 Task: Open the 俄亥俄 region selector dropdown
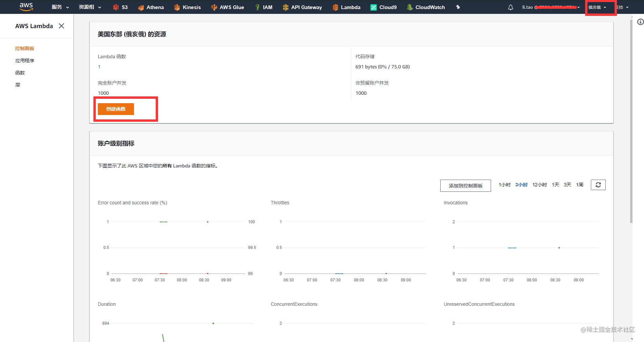[598, 7]
